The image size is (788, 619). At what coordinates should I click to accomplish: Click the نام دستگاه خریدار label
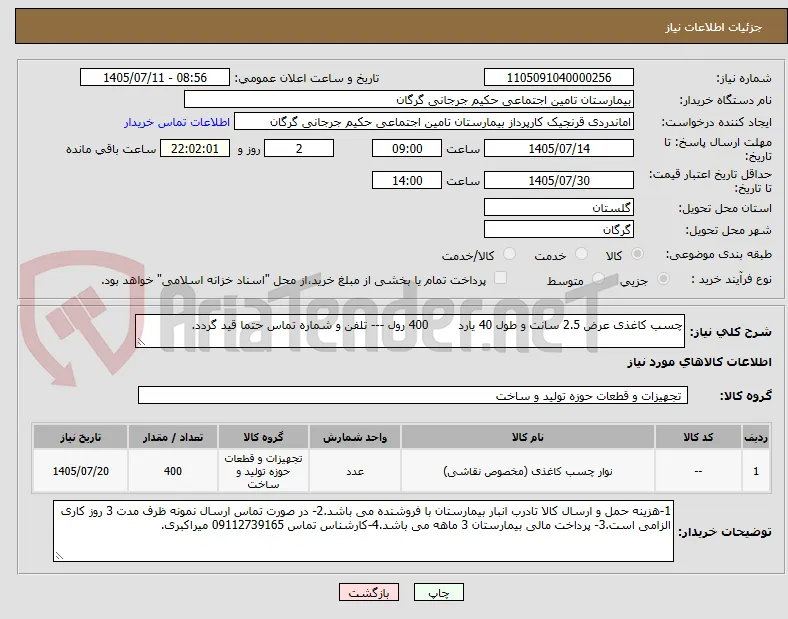(726, 100)
